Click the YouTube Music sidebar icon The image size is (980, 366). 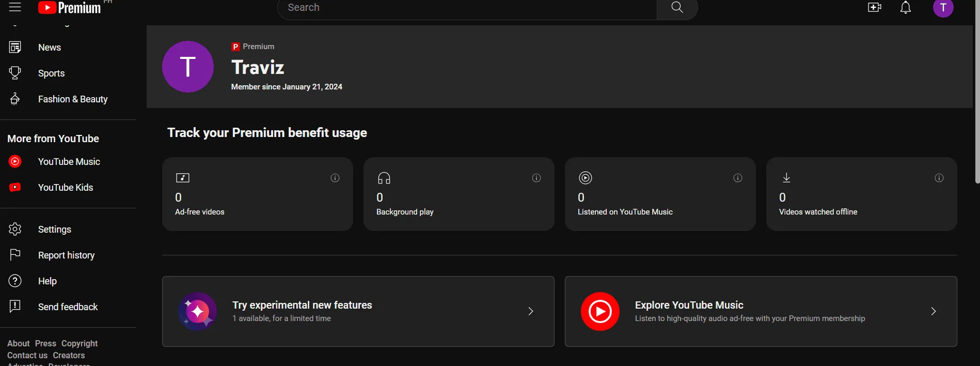coord(15,161)
